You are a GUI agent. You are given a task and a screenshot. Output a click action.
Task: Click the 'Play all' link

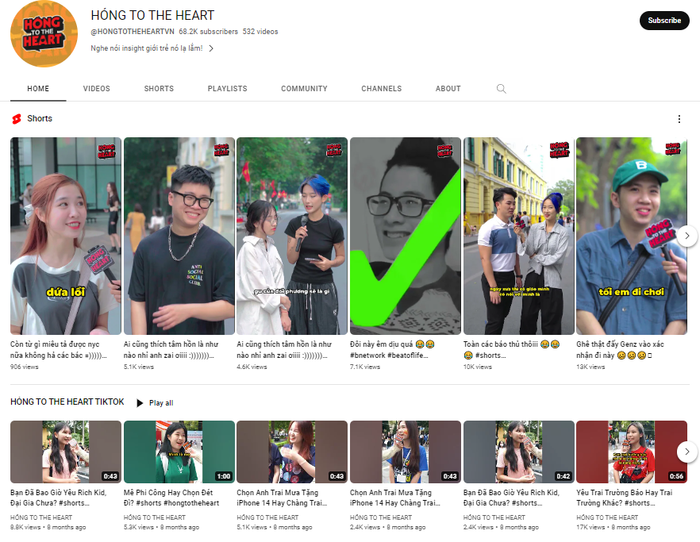tap(161, 403)
